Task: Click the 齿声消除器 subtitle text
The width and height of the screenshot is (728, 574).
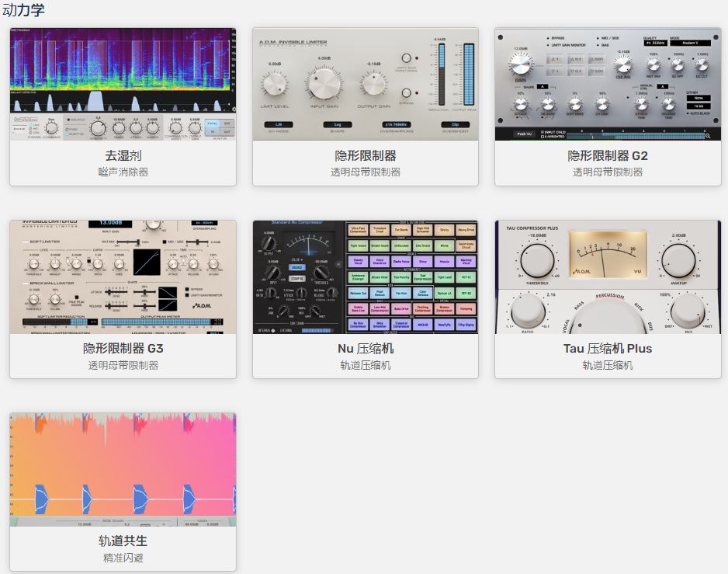Action: coord(123,172)
